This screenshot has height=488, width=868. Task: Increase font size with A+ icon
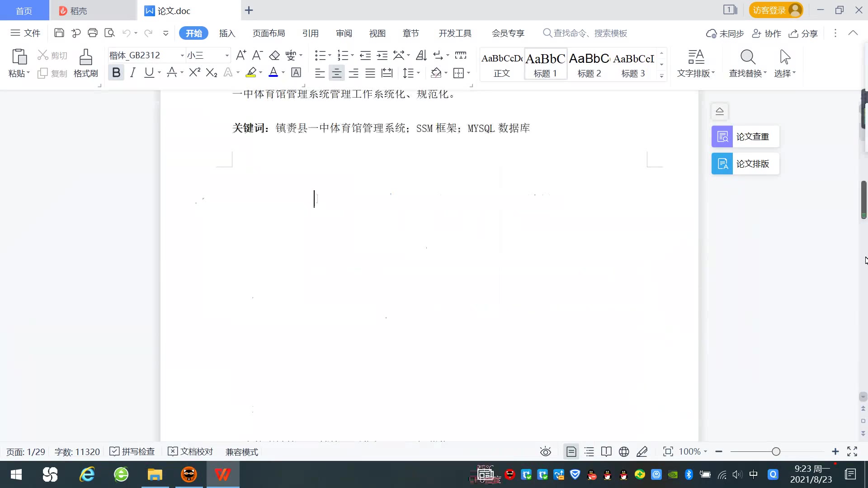241,55
